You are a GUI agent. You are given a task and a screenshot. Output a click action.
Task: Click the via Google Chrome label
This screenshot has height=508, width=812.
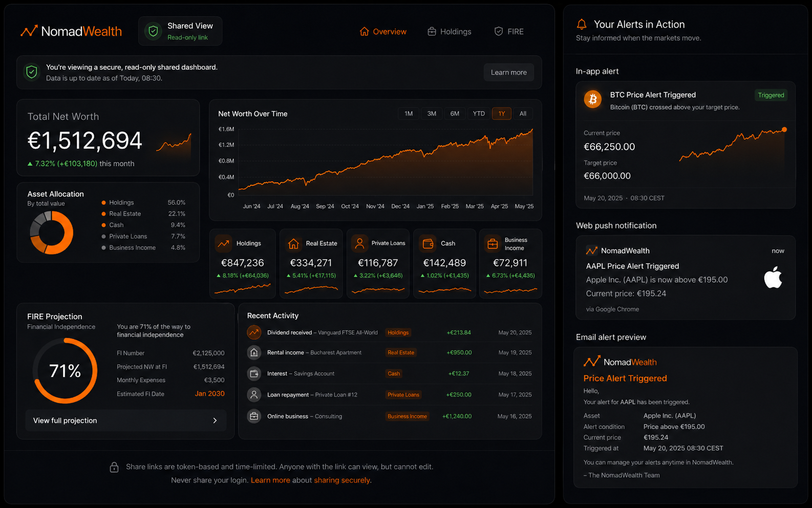pyautogui.click(x=612, y=309)
